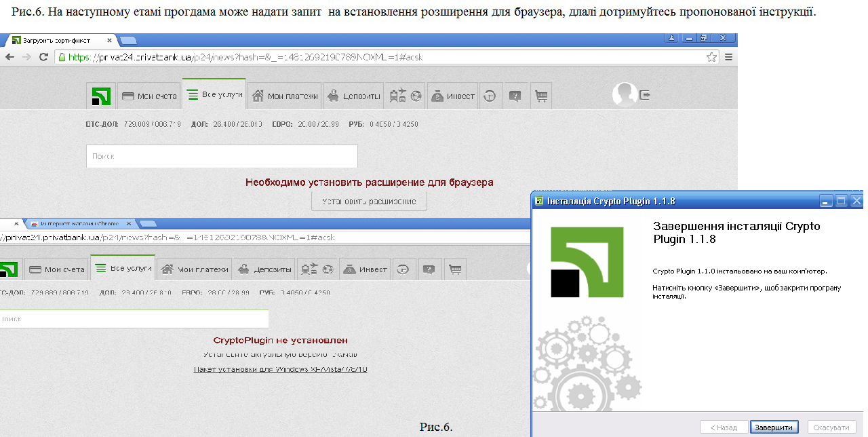Open 'Депозиты' in the upper browser
This screenshot has width=868, height=437.
pos(353,96)
